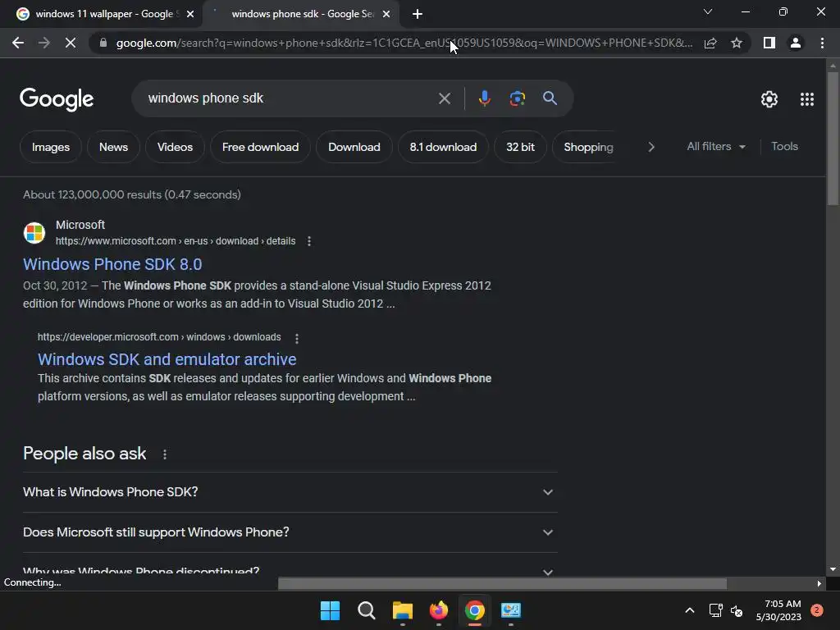Open search Tools
The image size is (840, 630).
(784, 146)
